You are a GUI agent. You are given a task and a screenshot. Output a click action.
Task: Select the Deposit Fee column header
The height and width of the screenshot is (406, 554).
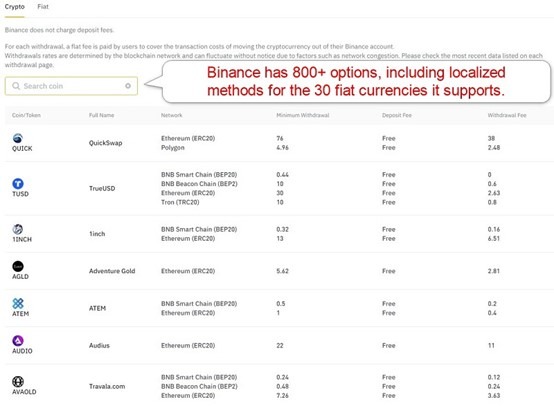tap(397, 115)
